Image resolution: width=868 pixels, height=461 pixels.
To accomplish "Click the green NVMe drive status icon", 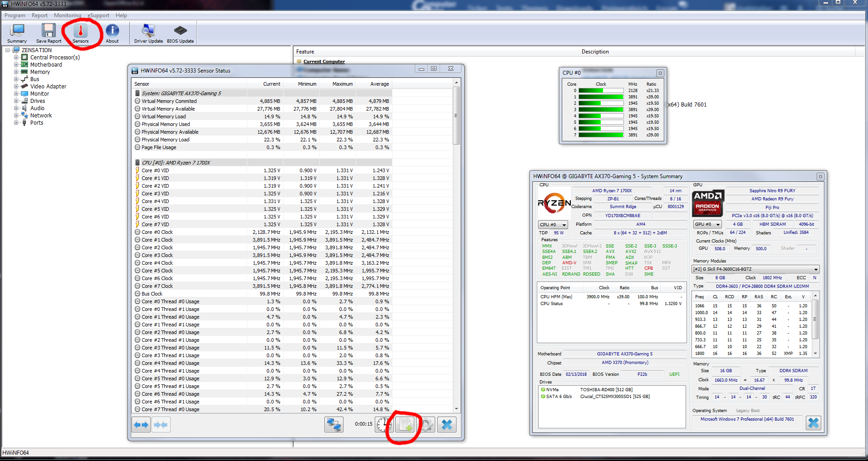I will [x=543, y=389].
